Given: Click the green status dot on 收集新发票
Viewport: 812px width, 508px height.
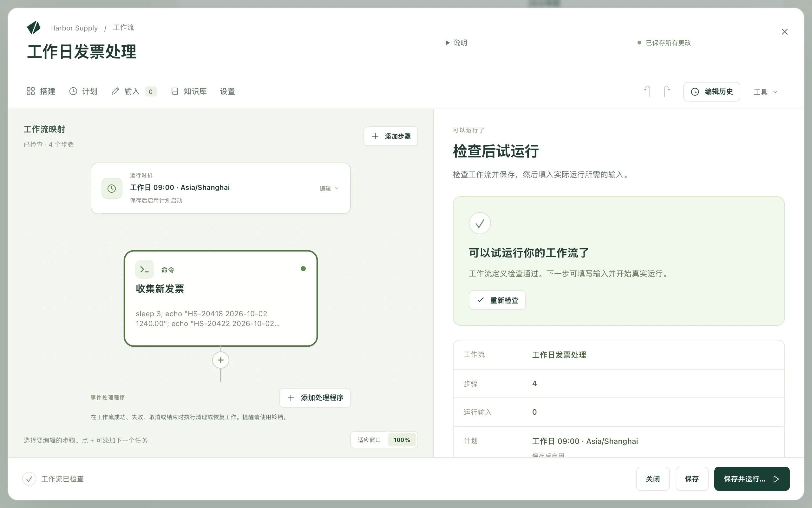Looking at the screenshot, I should pos(303,269).
